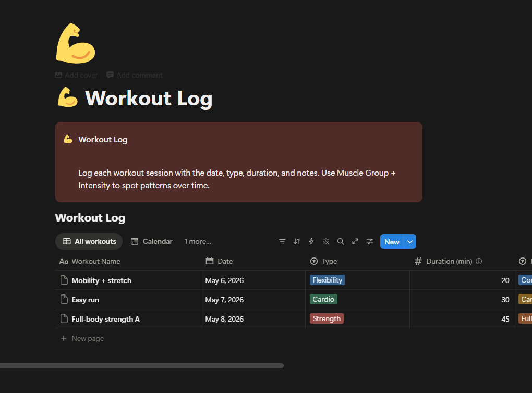This screenshot has height=393, width=532.
Task: Click the May 6, 2026 date cell
Action: tap(253, 280)
